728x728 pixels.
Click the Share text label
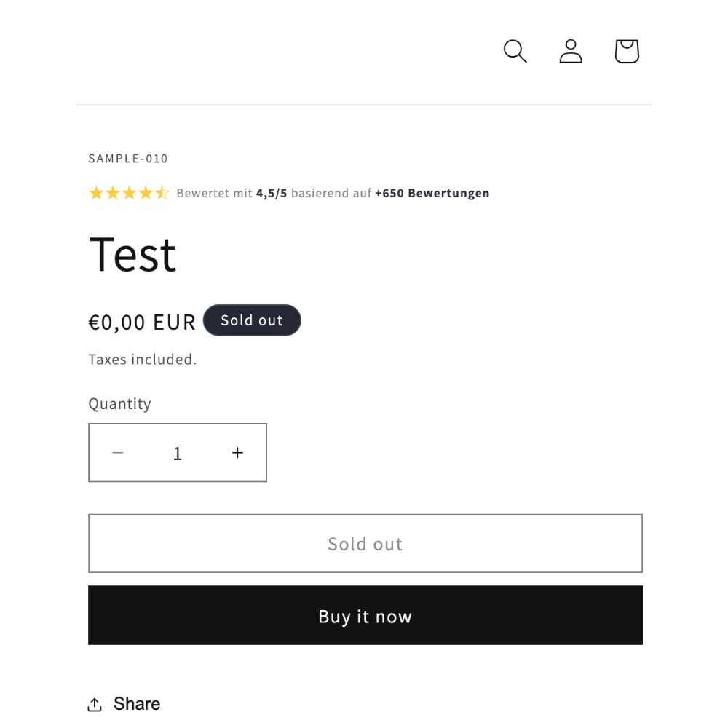[137, 704]
